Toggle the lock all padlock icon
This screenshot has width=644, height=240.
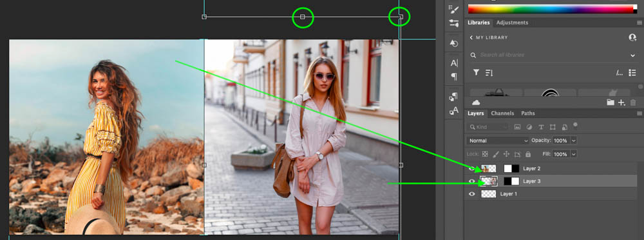click(528, 154)
